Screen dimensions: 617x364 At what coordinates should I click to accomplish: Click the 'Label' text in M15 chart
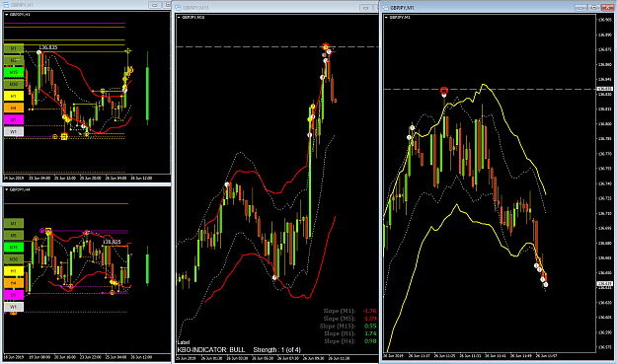[184, 342]
